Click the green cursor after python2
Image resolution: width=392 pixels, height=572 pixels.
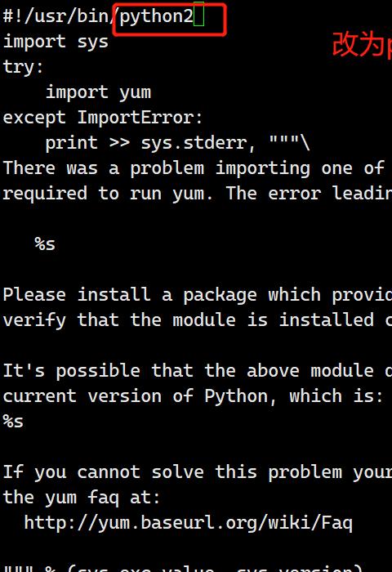198,14
